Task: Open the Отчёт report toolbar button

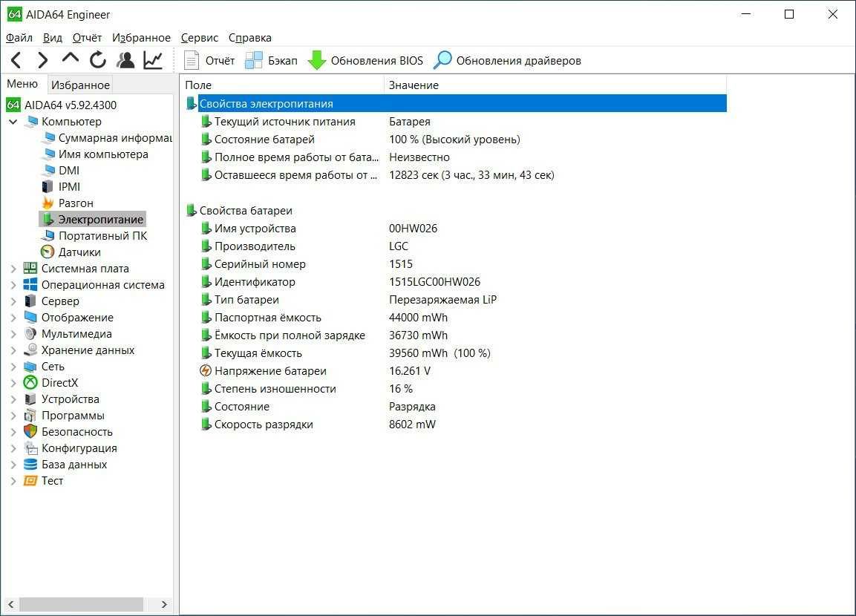Action: click(x=209, y=61)
